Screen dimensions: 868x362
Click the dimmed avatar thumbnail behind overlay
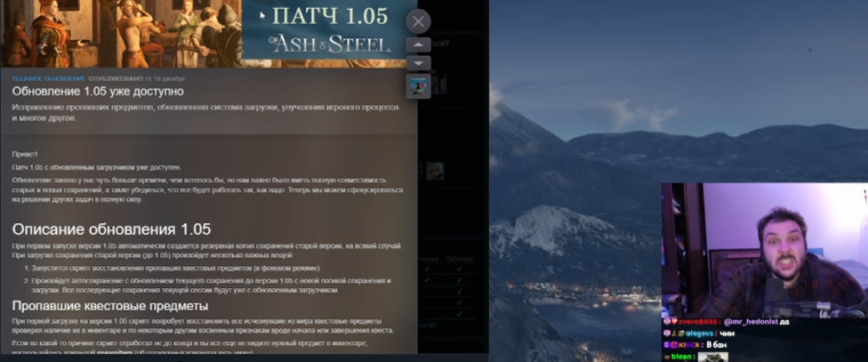click(435, 171)
